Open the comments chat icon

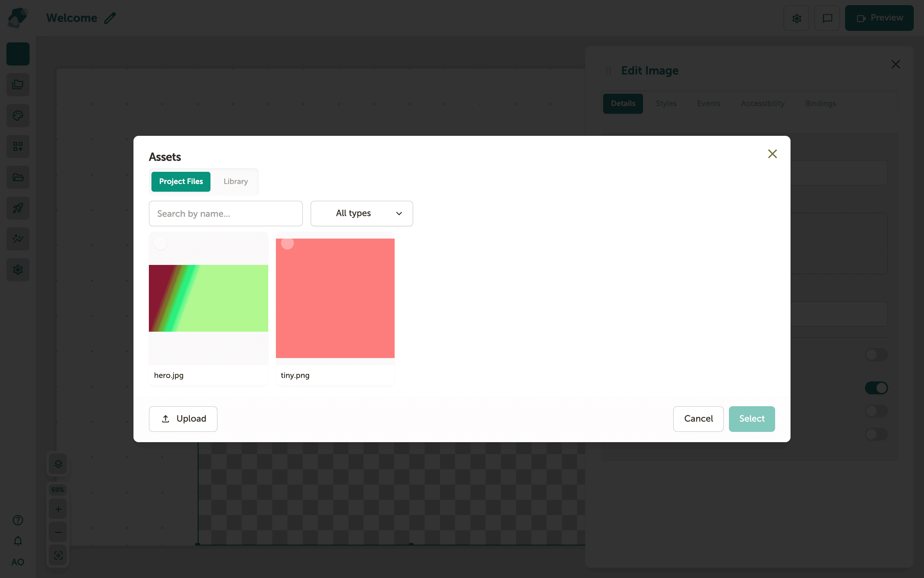click(x=827, y=18)
